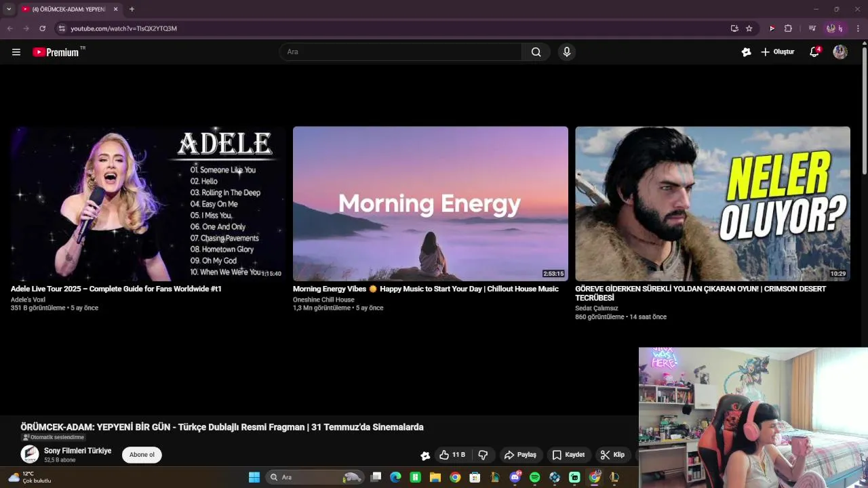The image size is (868, 488).
Task: Open Discord from the taskbar
Action: tap(515, 477)
